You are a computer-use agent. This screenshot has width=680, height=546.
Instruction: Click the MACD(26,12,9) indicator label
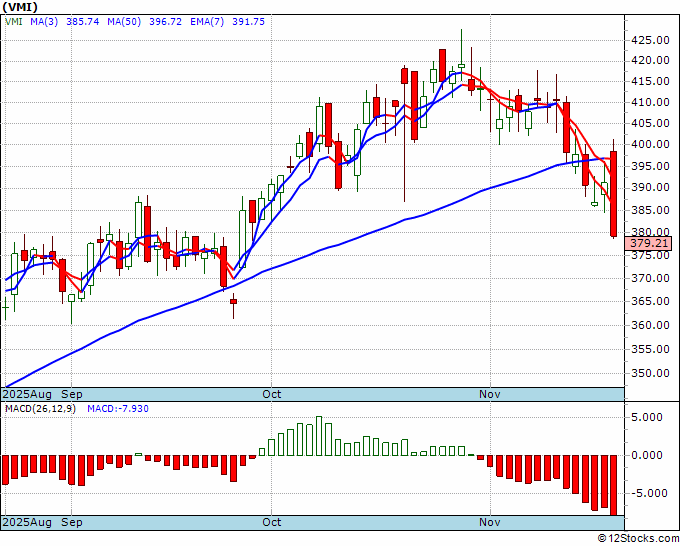click(40, 409)
